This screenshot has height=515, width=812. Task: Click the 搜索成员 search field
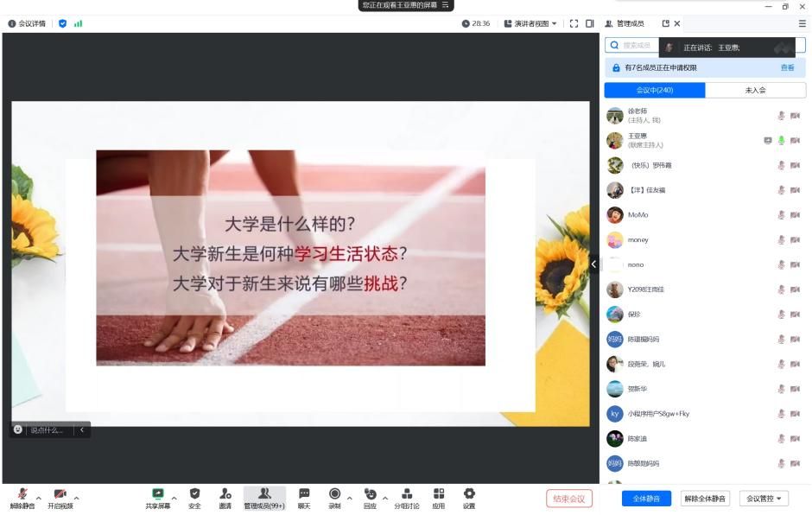[635, 45]
